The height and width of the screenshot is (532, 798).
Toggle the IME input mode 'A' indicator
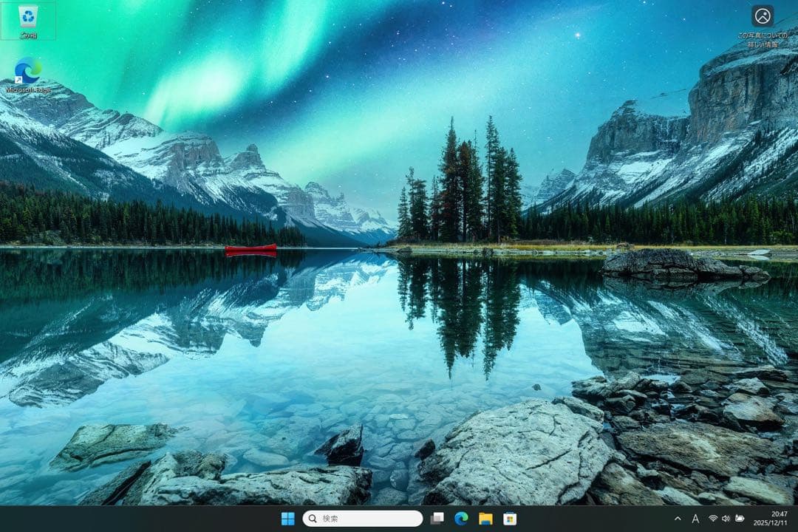[695, 519]
